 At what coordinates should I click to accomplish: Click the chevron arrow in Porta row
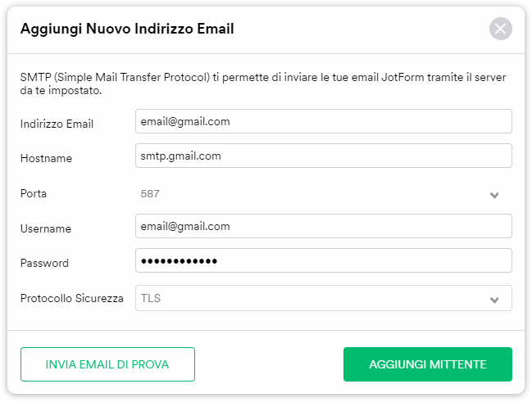coord(494,195)
